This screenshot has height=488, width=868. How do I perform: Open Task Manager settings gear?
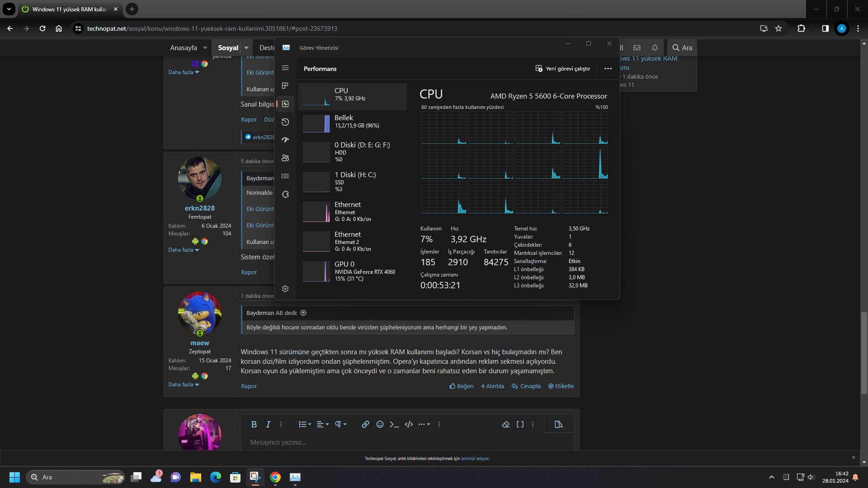(285, 289)
